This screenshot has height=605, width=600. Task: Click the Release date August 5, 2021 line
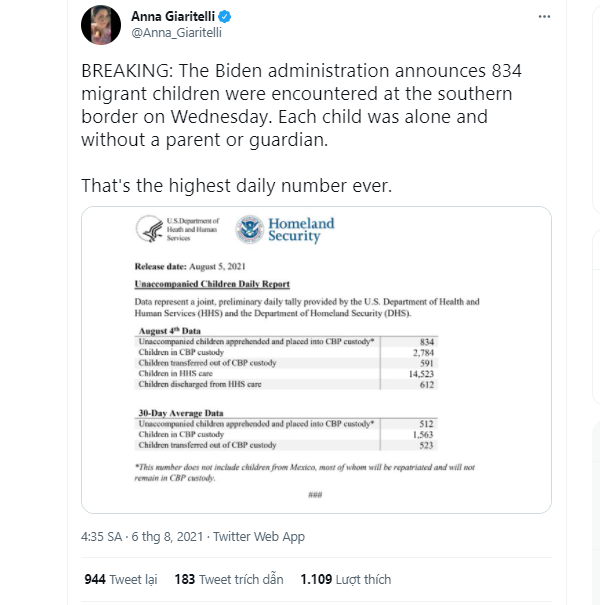(190, 267)
